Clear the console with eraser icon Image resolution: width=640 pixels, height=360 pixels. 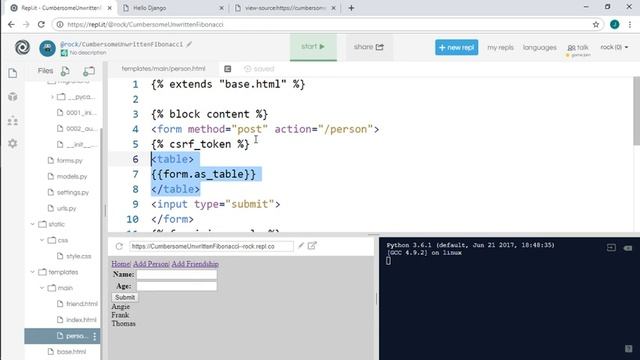(x=628, y=247)
